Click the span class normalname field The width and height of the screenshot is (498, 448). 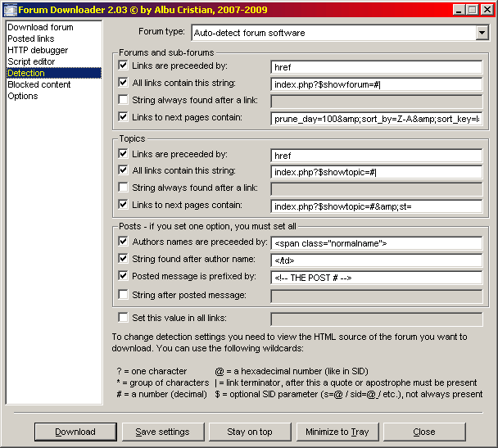(x=376, y=243)
